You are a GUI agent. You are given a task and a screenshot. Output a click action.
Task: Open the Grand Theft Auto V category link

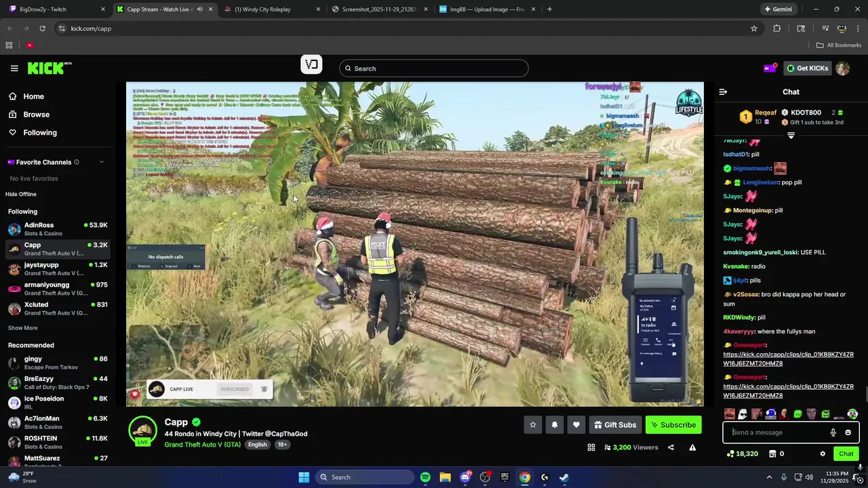click(202, 445)
